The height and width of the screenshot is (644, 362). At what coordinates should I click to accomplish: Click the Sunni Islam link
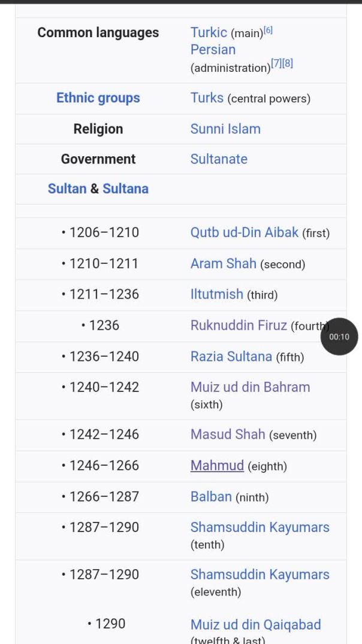coord(225,129)
